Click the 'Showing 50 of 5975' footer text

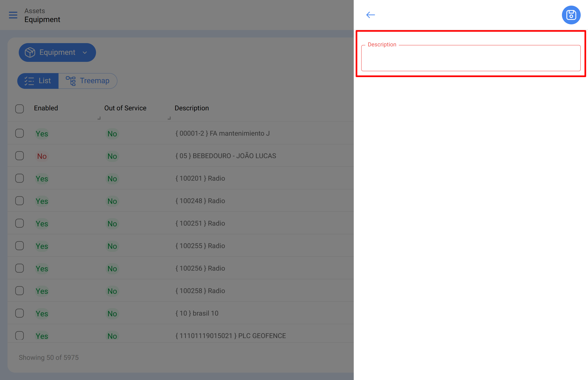pyautogui.click(x=49, y=357)
